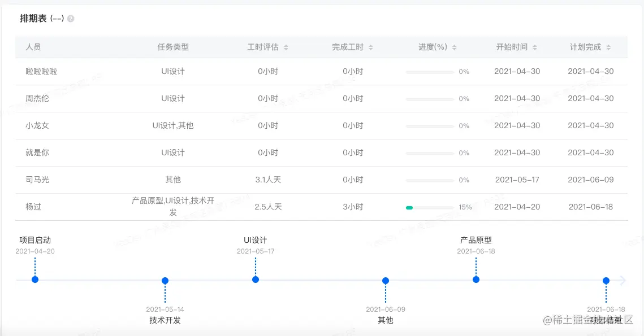Viewport: 644px width, 336px height.
Task: Toggle descending sort on 完成工时 column
Action: pyautogui.click(x=370, y=49)
